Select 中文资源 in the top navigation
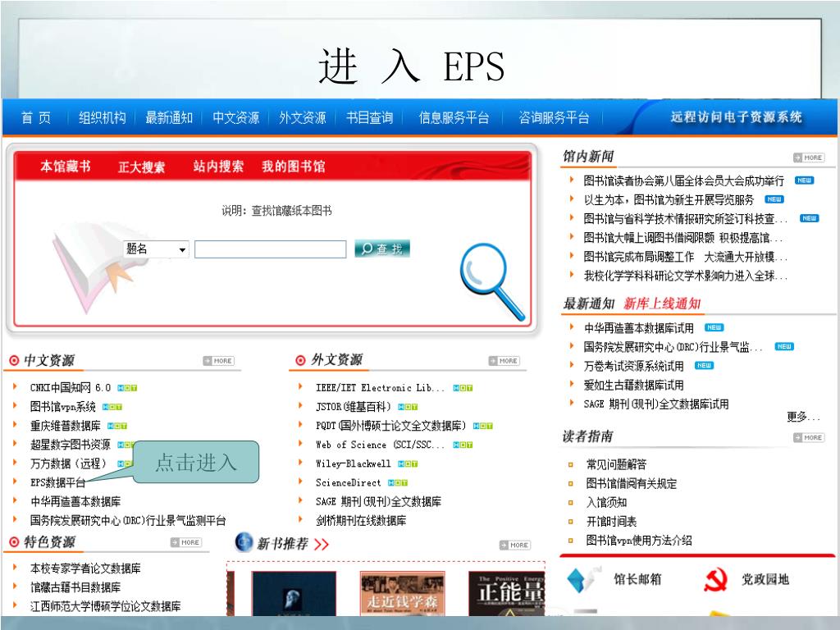This screenshot has height=630, width=840. click(235, 117)
